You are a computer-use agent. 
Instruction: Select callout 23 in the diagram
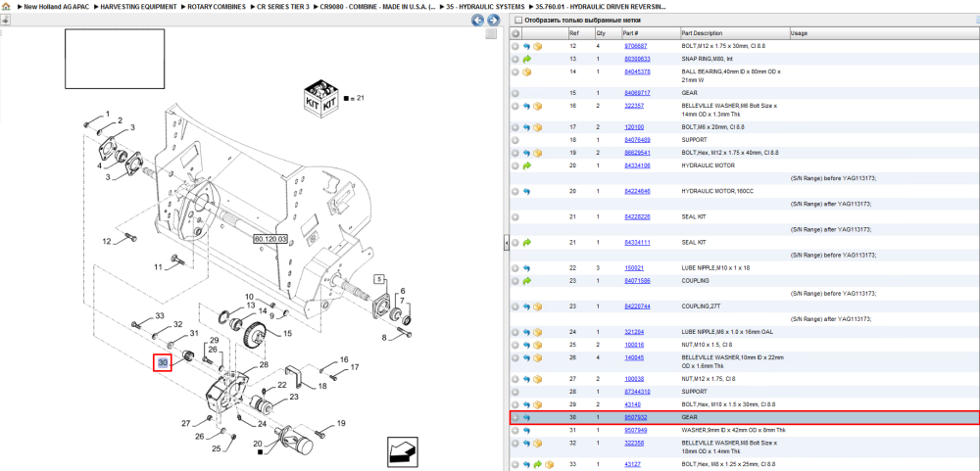click(x=292, y=396)
